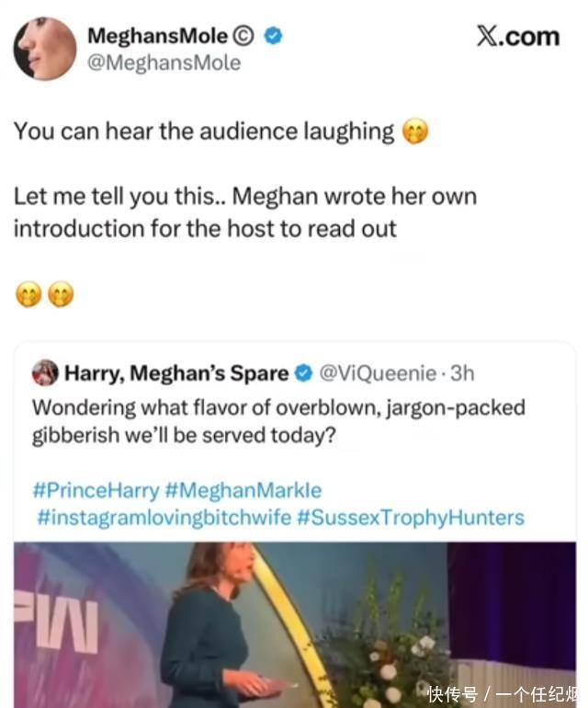Screen dimensions: 588x708
Task: Click the 'Let me tell you this' paragraph
Action: pyautogui.click(x=244, y=212)
